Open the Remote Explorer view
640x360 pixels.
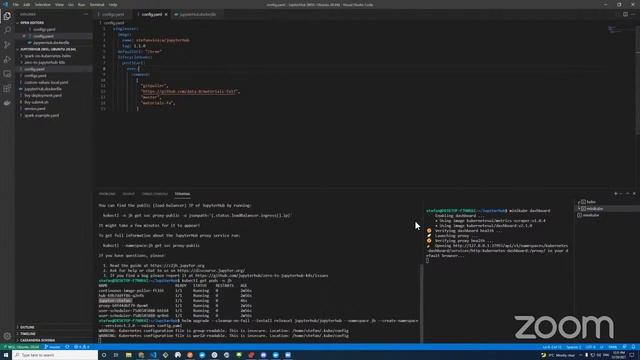pyautogui.click(x=7, y=74)
